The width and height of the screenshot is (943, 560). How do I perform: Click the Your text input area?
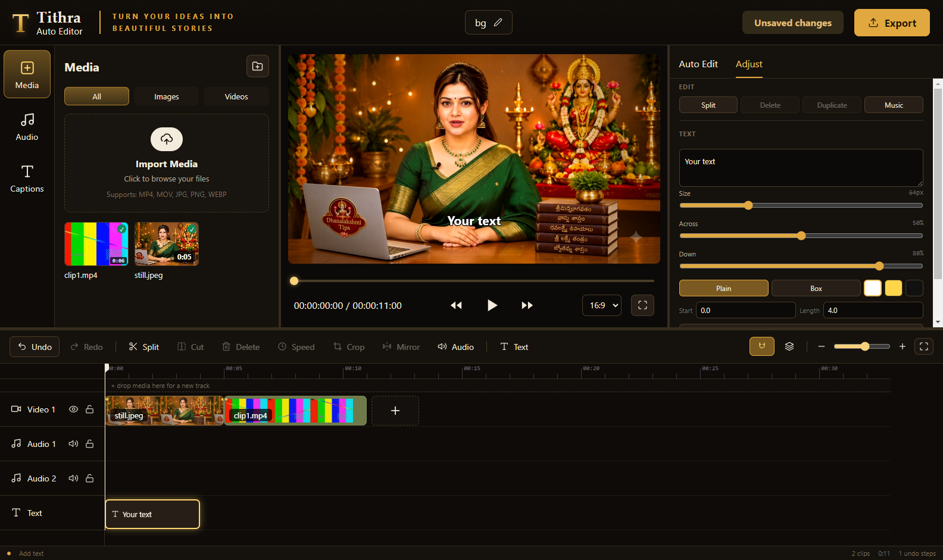(x=801, y=168)
